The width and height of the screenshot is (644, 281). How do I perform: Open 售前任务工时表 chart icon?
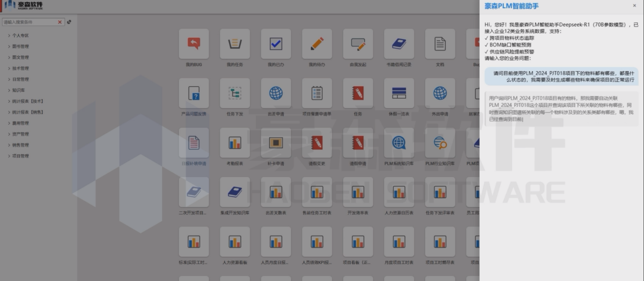click(317, 192)
